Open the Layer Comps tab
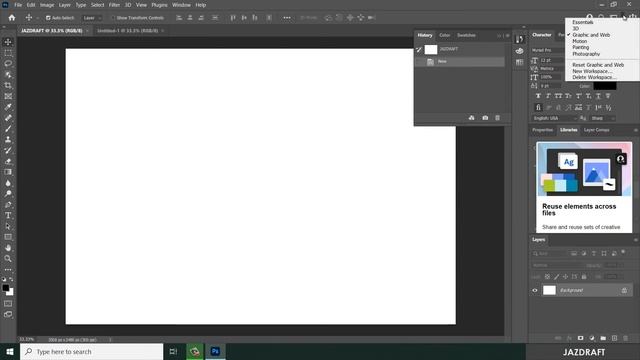Viewport: 640px width, 360px height. pyautogui.click(x=596, y=130)
